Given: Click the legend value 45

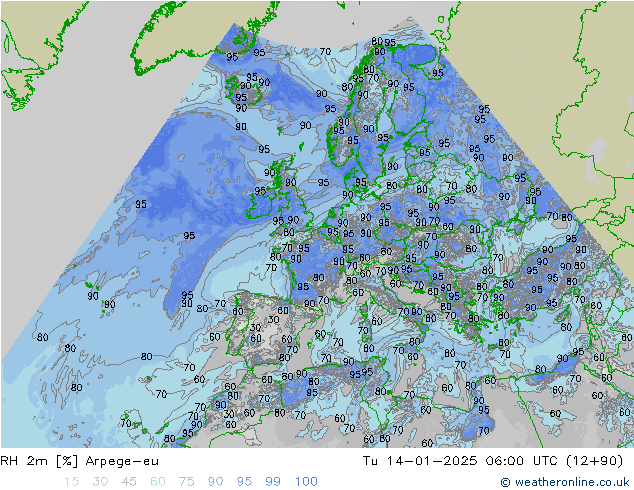Looking at the screenshot, I should coord(129,482).
